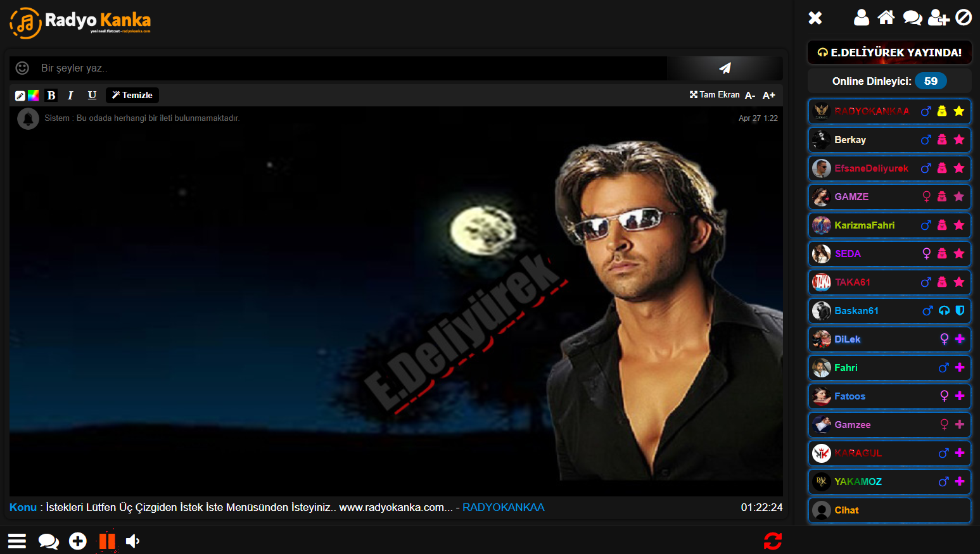Pause the radio stream
This screenshot has height=554, width=980.
tap(107, 541)
